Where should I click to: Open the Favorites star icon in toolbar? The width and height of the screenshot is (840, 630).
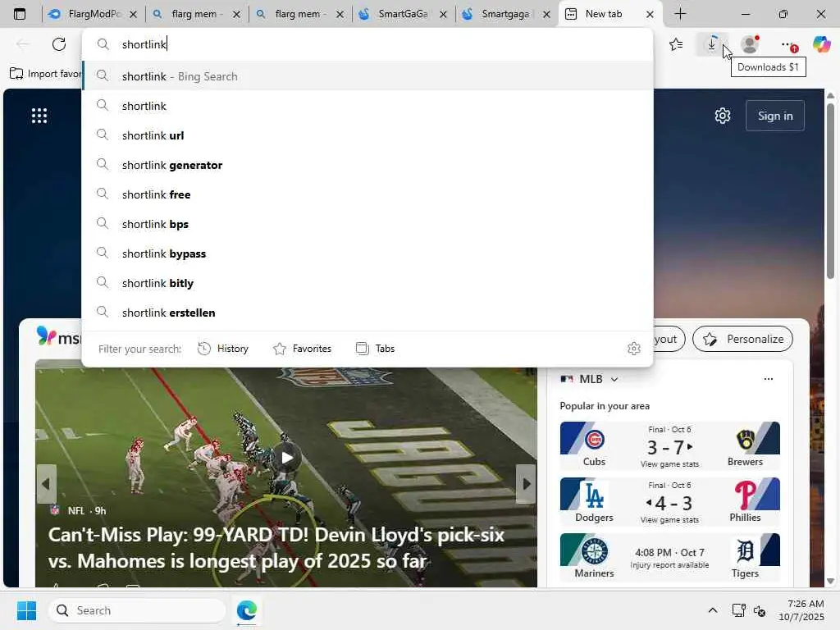tap(676, 44)
